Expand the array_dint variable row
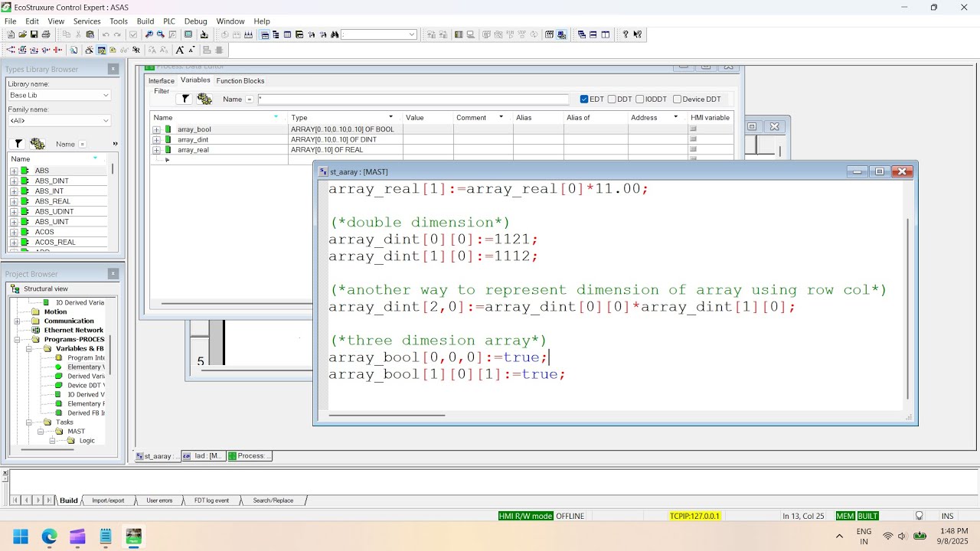 [x=157, y=139]
